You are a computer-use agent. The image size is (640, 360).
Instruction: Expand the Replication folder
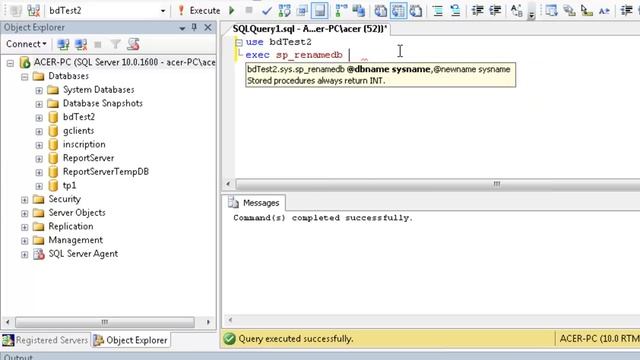point(24,227)
